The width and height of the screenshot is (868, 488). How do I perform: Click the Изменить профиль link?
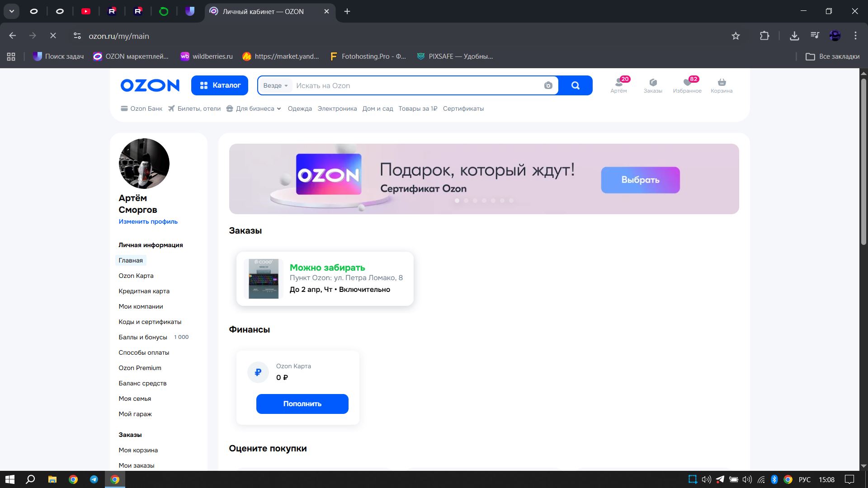pyautogui.click(x=148, y=221)
